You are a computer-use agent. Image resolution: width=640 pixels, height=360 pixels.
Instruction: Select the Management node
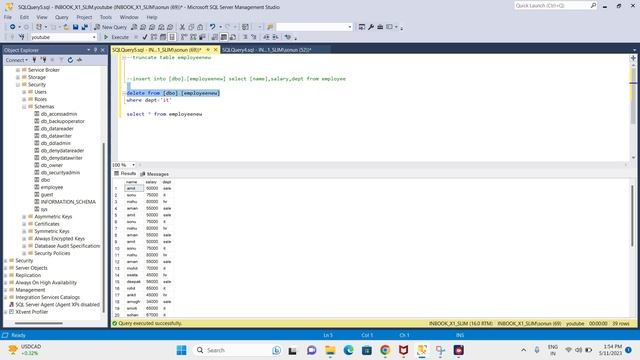(30, 290)
